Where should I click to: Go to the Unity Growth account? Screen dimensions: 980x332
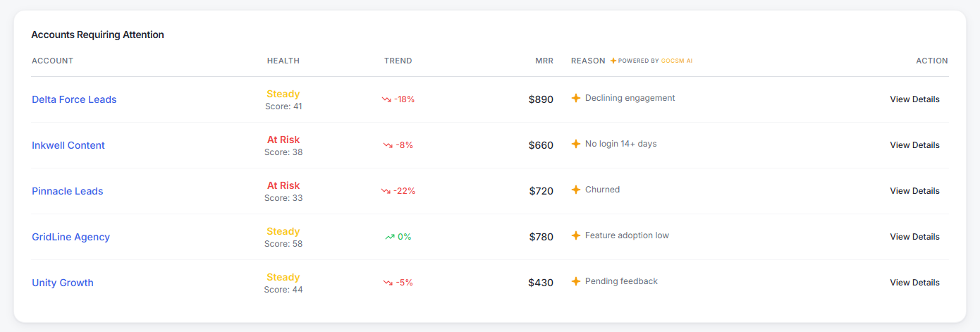point(63,283)
